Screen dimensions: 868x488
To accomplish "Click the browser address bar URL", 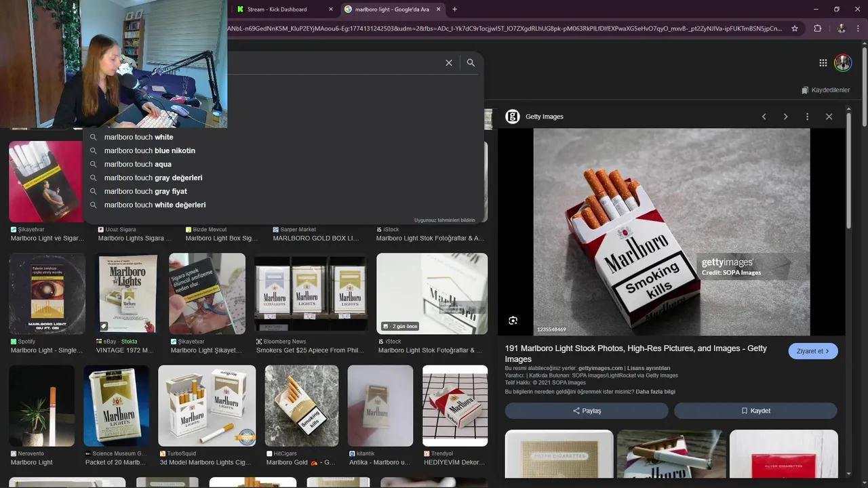I will point(505,28).
